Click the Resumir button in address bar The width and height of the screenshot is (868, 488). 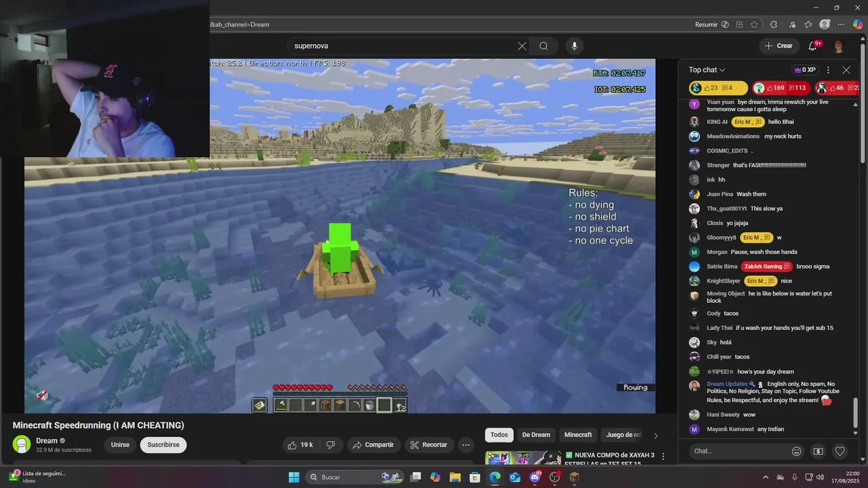(x=712, y=24)
